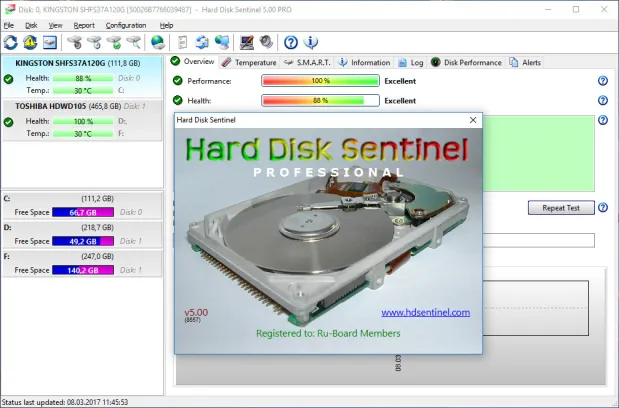Click the green status check on TOSHIBA disk

click(x=8, y=122)
